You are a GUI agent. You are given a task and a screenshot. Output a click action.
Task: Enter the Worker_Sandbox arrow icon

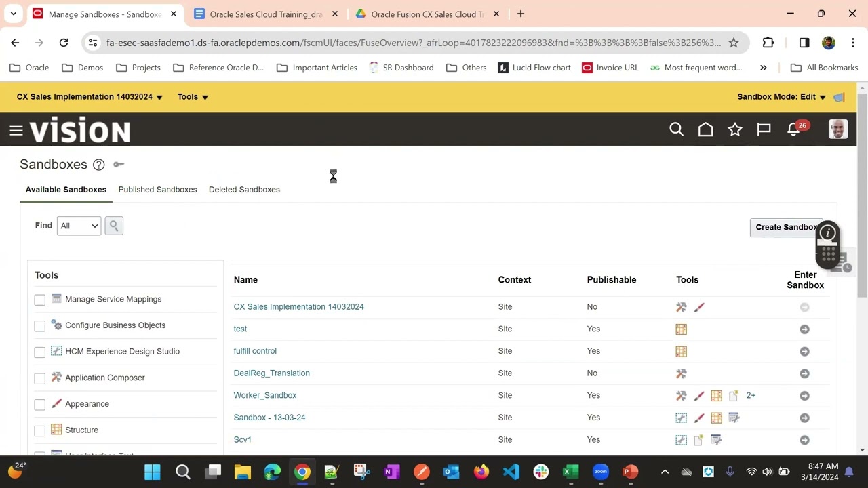click(804, 396)
